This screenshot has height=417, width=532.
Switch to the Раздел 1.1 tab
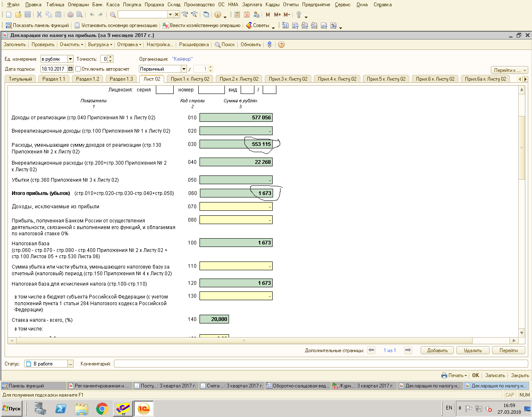pyautogui.click(x=54, y=79)
